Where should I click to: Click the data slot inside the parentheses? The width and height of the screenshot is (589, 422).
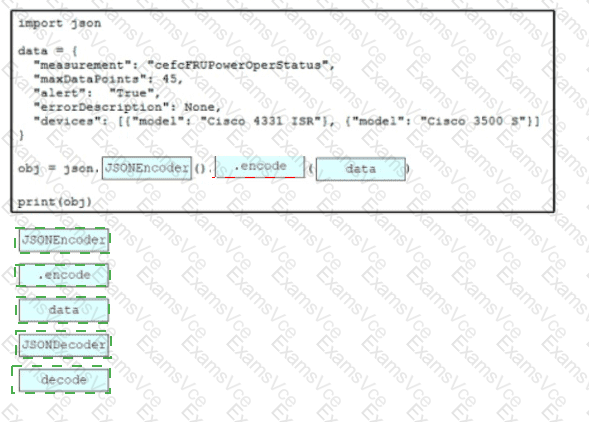[361, 169]
